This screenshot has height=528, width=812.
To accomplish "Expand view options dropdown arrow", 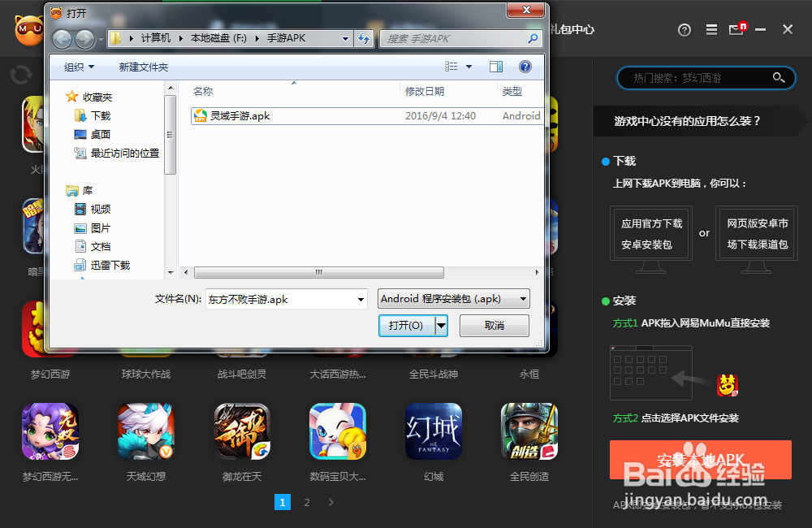I will 469,67.
